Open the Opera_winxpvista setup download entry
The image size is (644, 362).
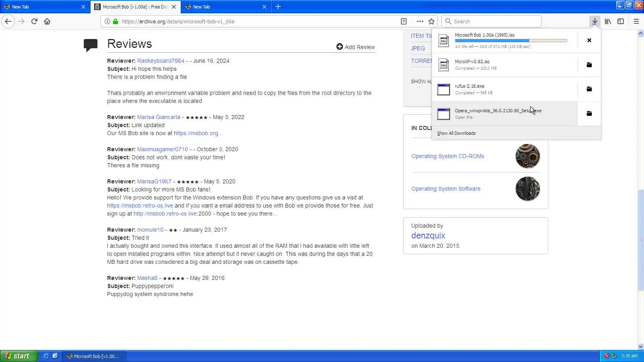tap(505, 113)
